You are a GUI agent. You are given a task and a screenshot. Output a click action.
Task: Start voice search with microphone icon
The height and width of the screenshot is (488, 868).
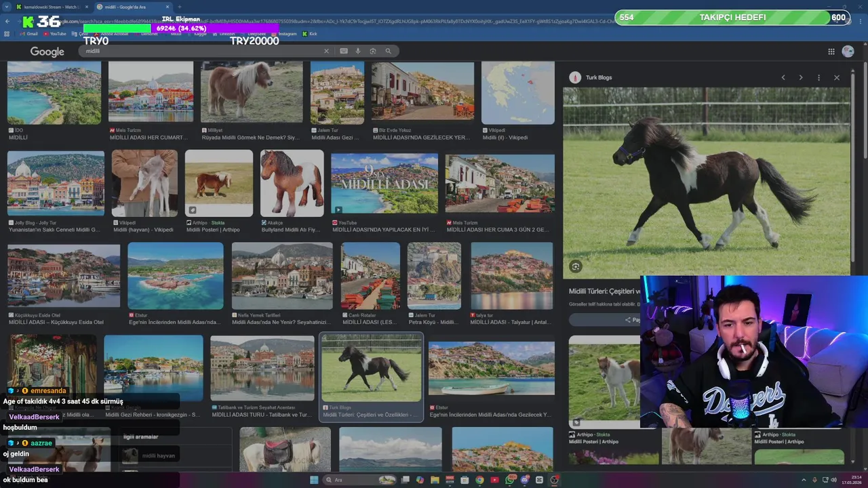coord(358,51)
